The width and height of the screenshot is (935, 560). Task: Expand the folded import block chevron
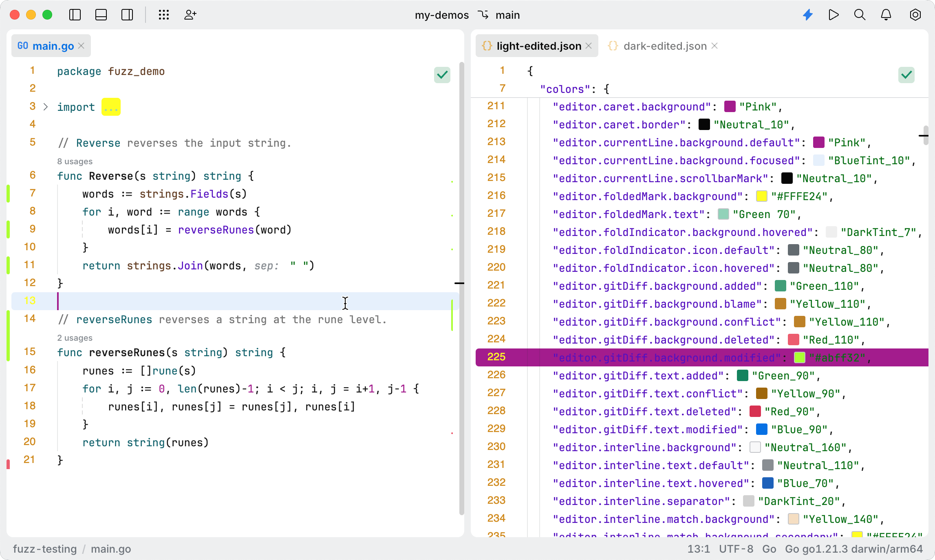click(x=46, y=107)
